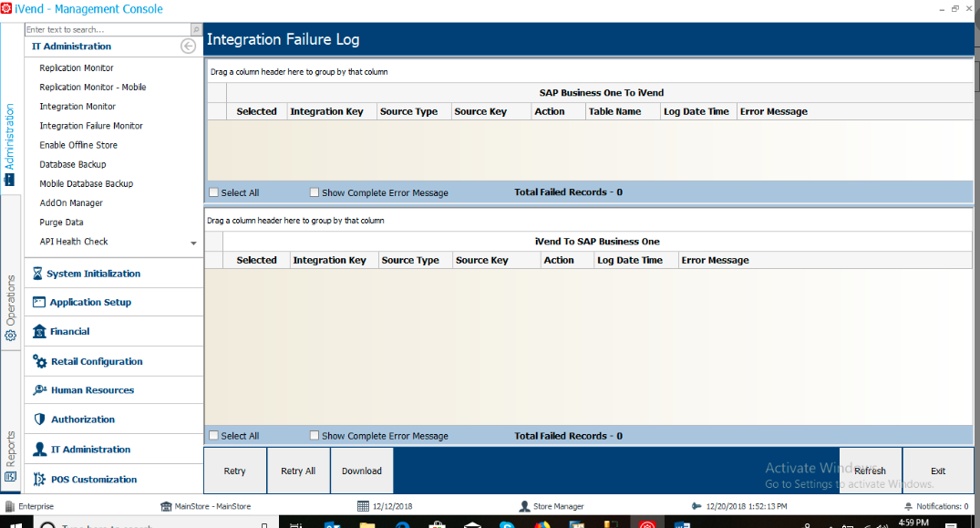Click the down arrow beside API Health Check
Screen dimensions: 980x528
click(x=194, y=243)
